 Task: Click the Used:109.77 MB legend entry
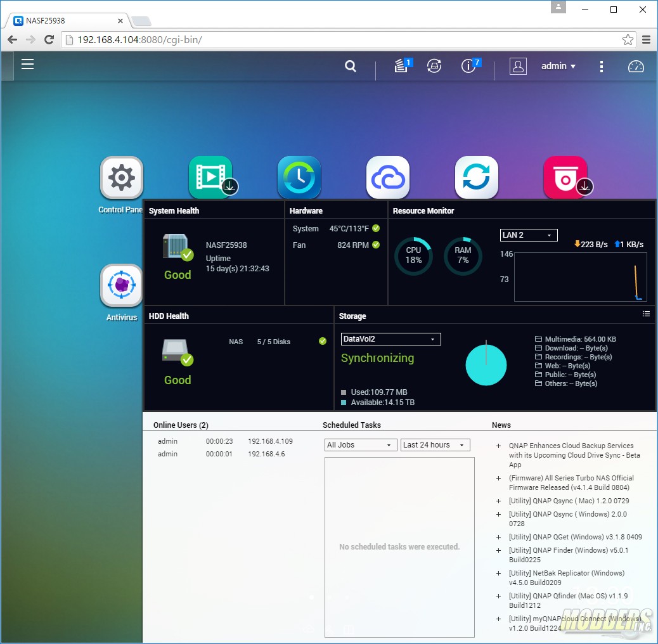pyautogui.click(x=374, y=392)
